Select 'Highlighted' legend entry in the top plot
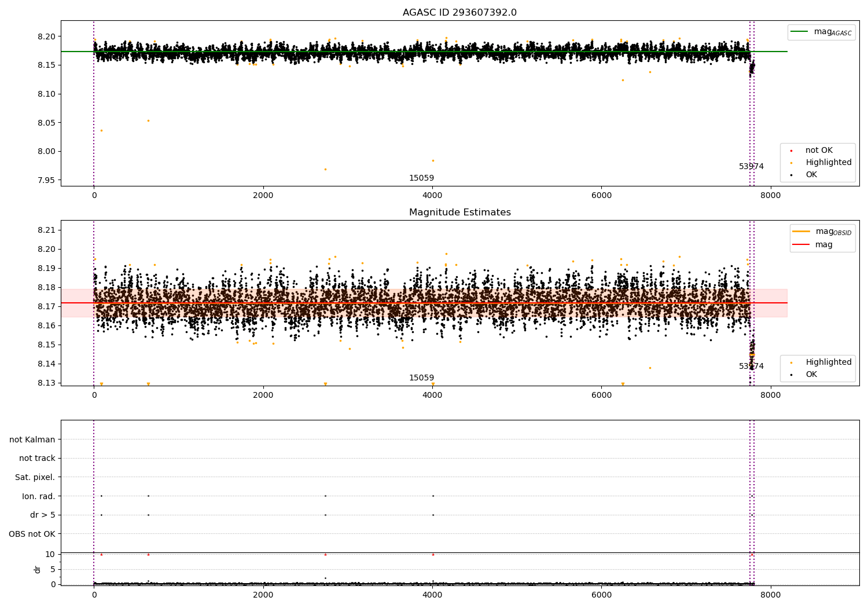The image size is (868, 608). point(828,163)
